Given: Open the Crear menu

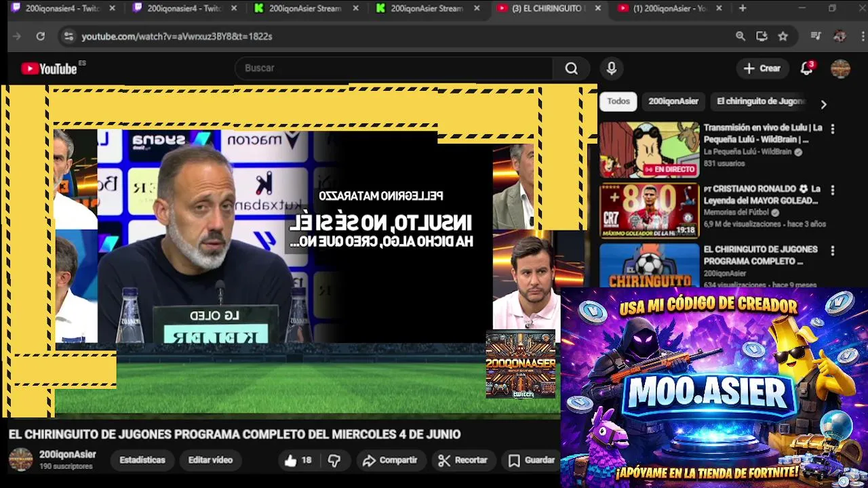Looking at the screenshot, I should (762, 68).
